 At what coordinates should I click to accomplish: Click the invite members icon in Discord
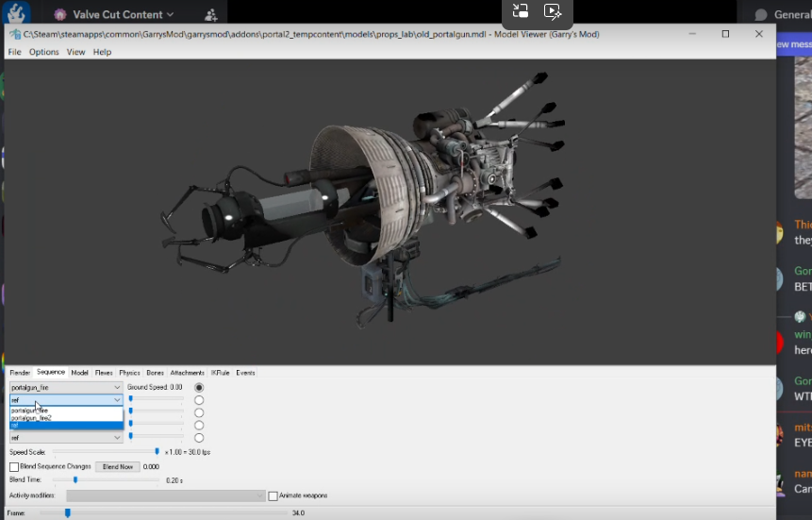[210, 15]
